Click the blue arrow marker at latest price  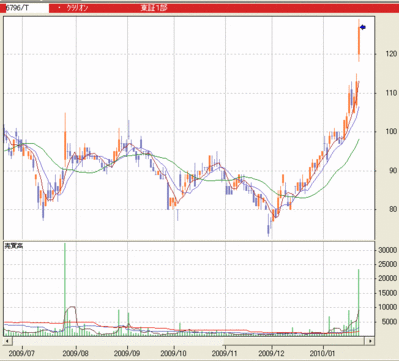click(x=363, y=27)
